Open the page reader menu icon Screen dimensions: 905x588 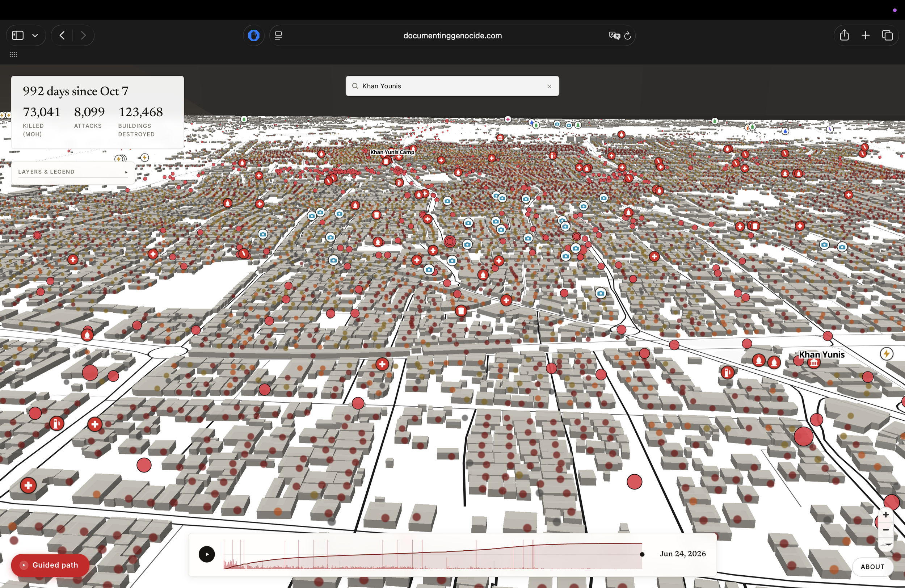[x=278, y=35]
